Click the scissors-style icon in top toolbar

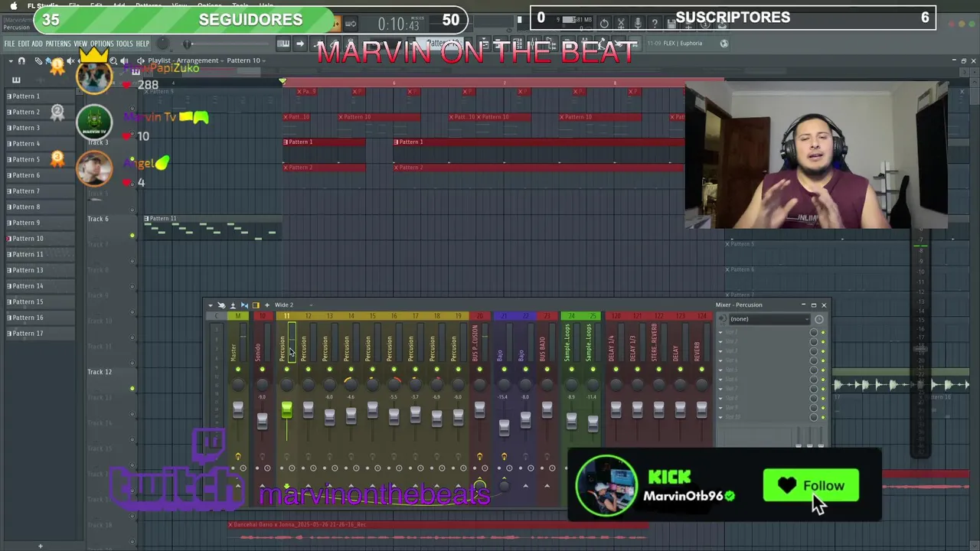[x=621, y=24]
